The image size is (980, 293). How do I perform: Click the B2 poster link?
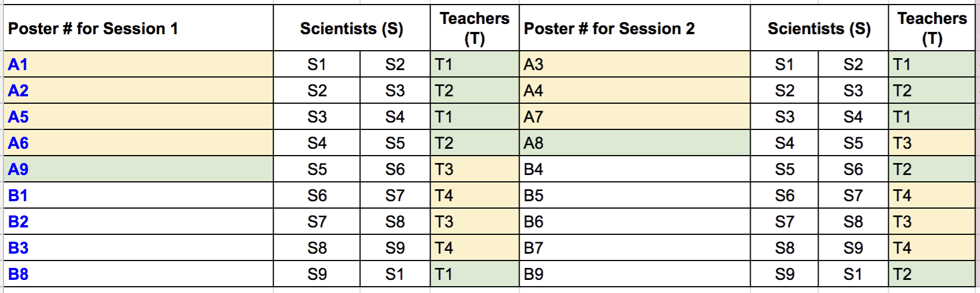tap(18, 222)
